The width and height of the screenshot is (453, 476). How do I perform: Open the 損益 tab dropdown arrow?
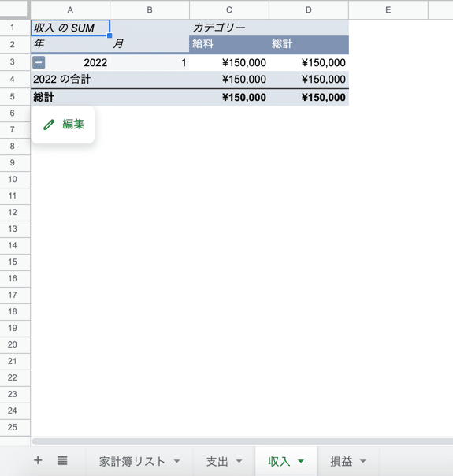pyautogui.click(x=363, y=462)
